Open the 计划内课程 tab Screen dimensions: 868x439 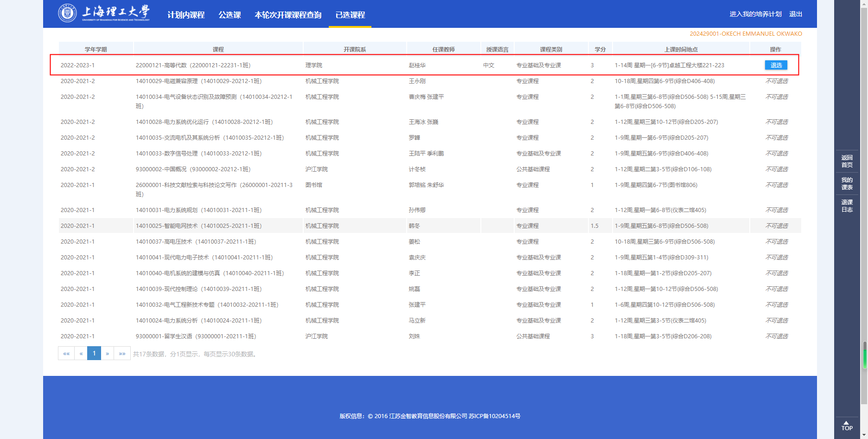[x=186, y=15]
